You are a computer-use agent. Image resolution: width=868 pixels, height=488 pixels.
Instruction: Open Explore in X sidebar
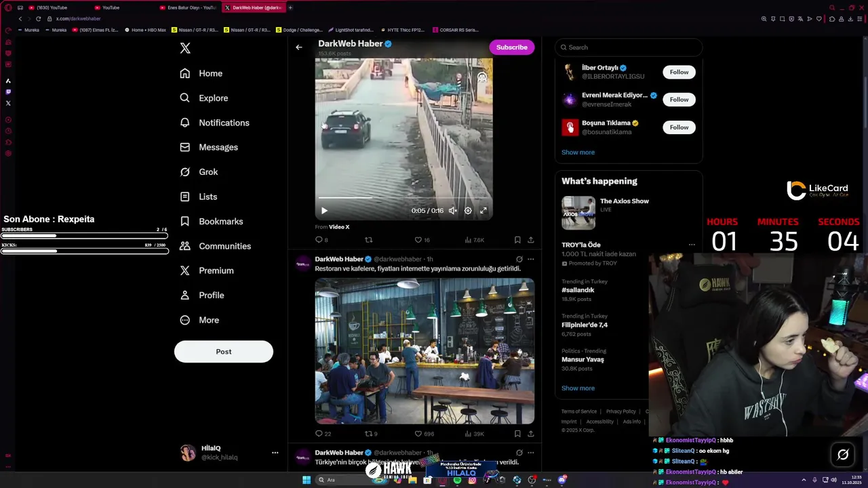pyautogui.click(x=204, y=98)
